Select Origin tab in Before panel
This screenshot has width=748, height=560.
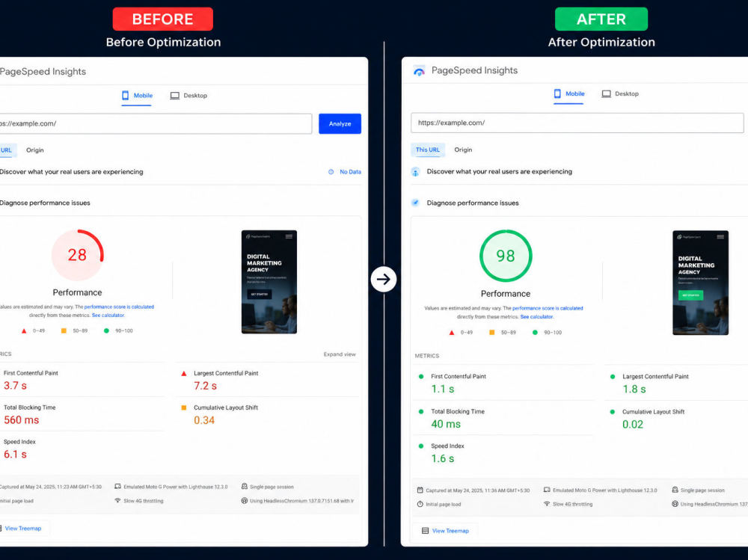tap(35, 150)
